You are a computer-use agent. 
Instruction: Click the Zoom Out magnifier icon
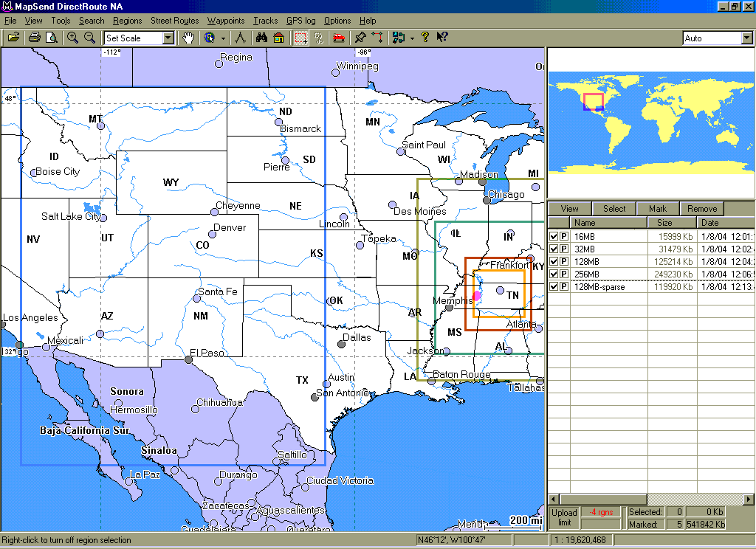(x=89, y=38)
